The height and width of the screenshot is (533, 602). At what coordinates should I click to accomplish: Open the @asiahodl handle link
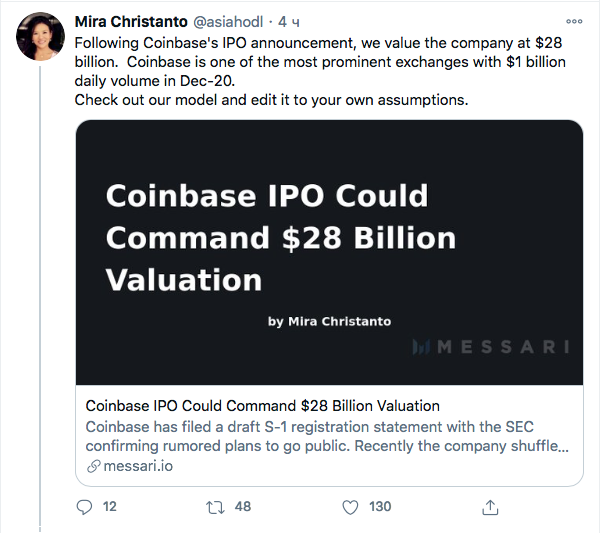pos(235,22)
